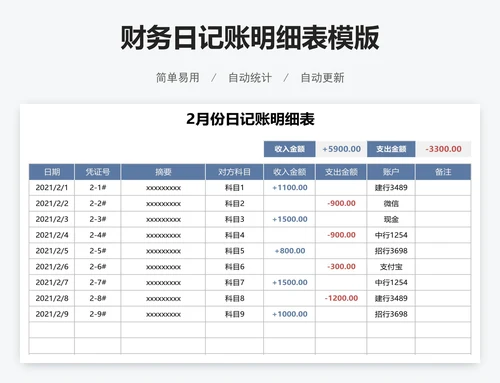Select date cell 2021/2/2
This screenshot has width=500, height=383.
(52, 203)
